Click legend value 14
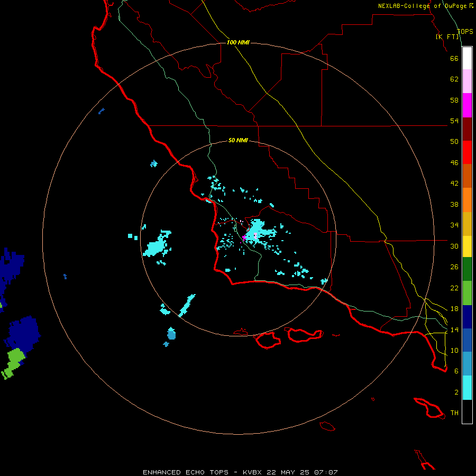Image resolution: width=476 pixels, height=476 pixels. pos(454,329)
